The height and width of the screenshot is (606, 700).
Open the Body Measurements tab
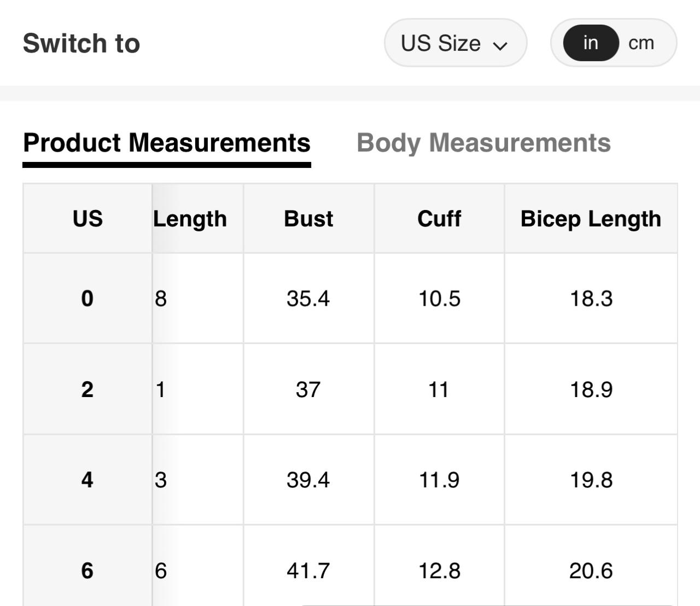(483, 143)
